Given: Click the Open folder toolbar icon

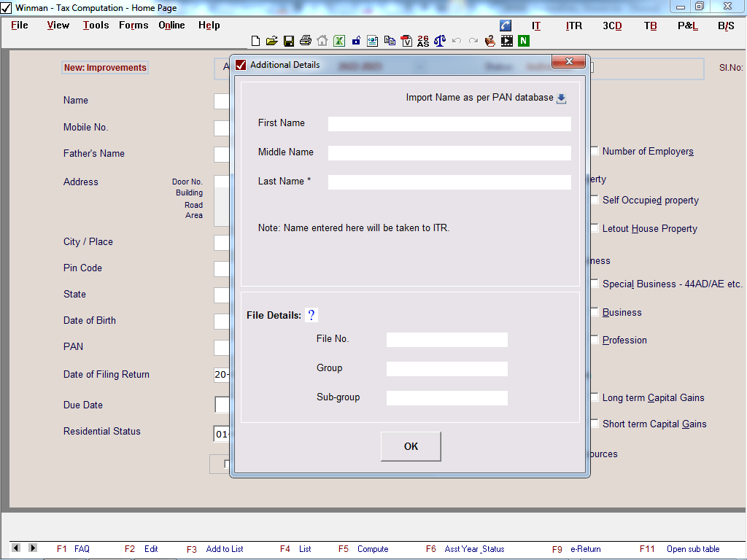Looking at the screenshot, I should 271,41.
